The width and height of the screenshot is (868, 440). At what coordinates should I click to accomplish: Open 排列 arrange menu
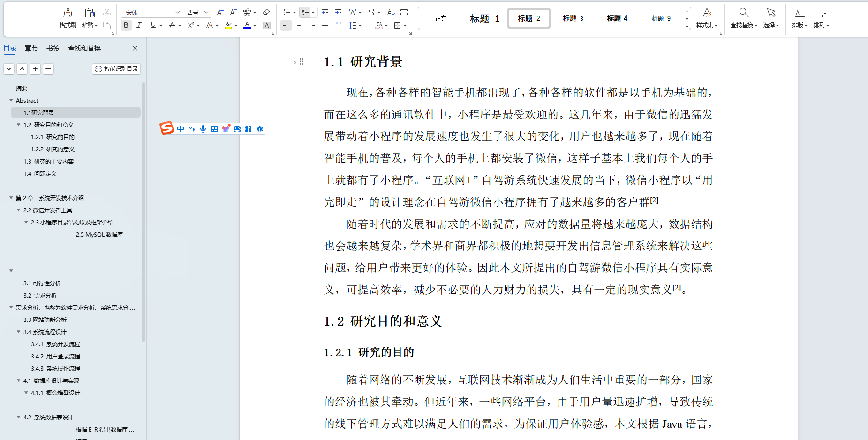coord(821,18)
